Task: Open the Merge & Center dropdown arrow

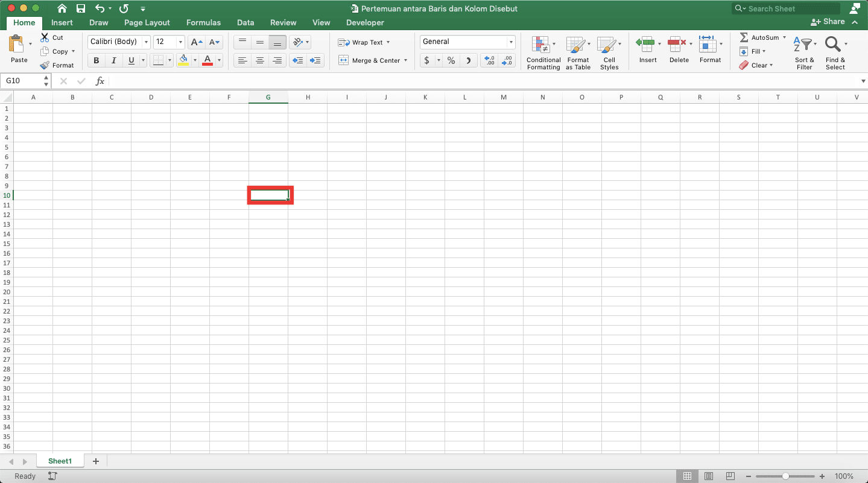Action: (406, 60)
